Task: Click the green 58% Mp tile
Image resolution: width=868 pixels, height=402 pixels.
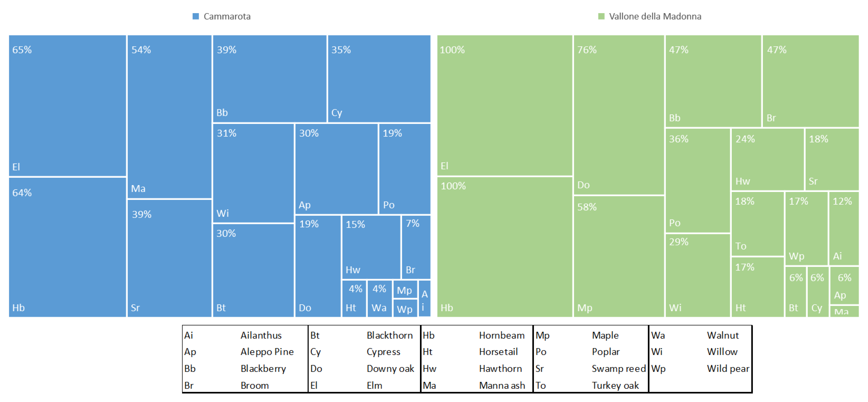Action: pyautogui.click(x=619, y=256)
